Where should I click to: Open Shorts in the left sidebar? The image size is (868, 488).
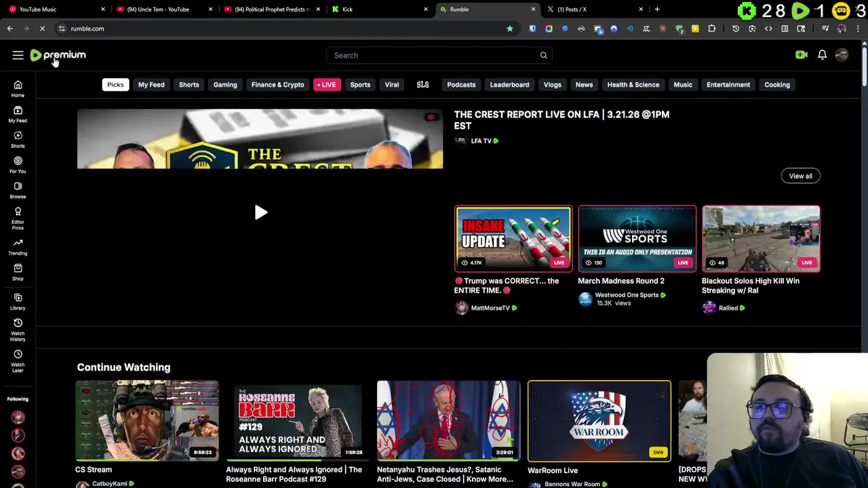coord(18,140)
